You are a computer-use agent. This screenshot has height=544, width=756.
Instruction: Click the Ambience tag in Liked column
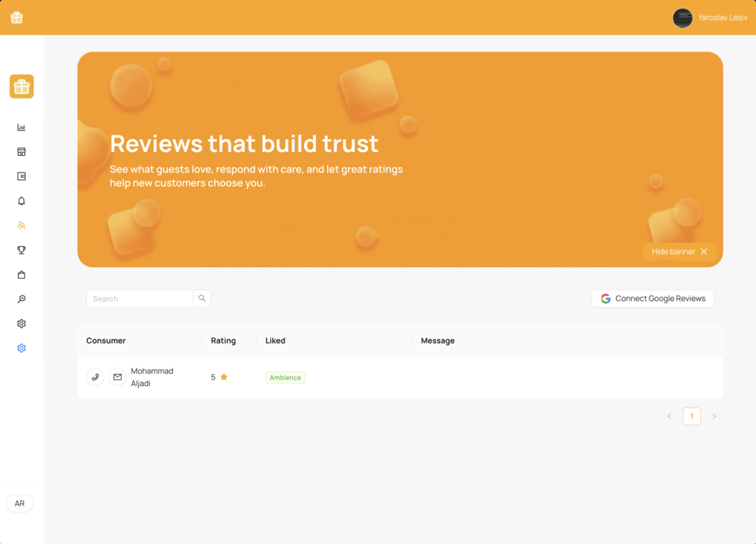pyautogui.click(x=285, y=378)
